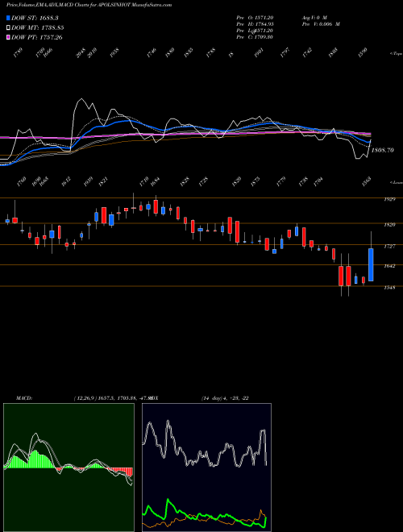Screen dimensions: 403x532
Task: Click the 1929 price axis label
Action: [x=389, y=200]
